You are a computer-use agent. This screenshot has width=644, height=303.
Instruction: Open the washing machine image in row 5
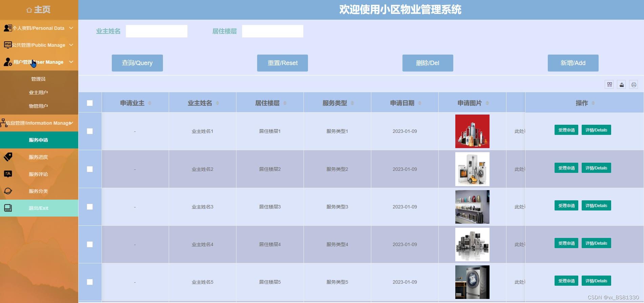click(x=472, y=282)
